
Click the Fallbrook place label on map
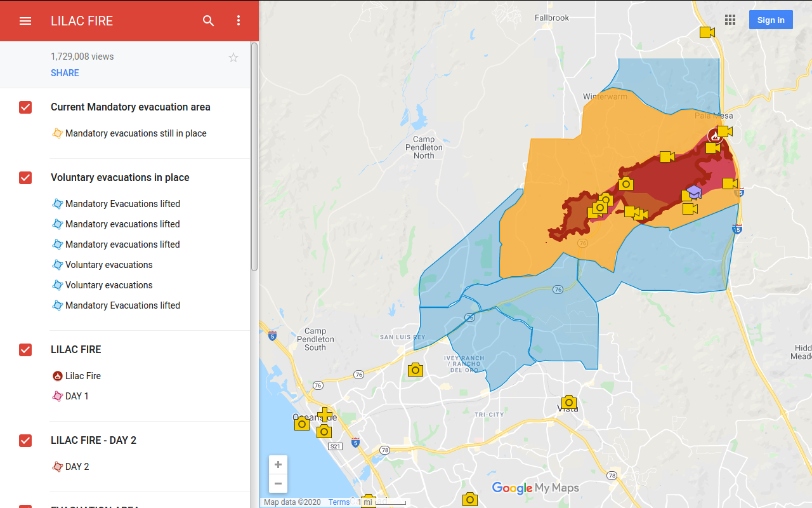[552, 18]
